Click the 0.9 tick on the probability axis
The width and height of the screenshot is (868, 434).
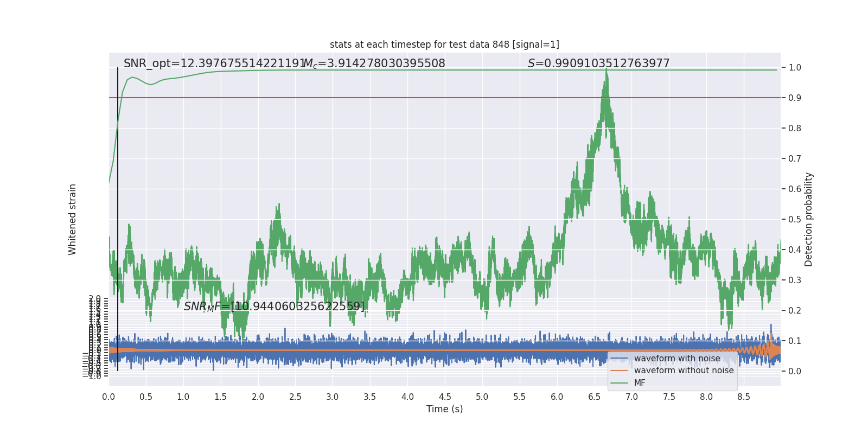click(795, 98)
